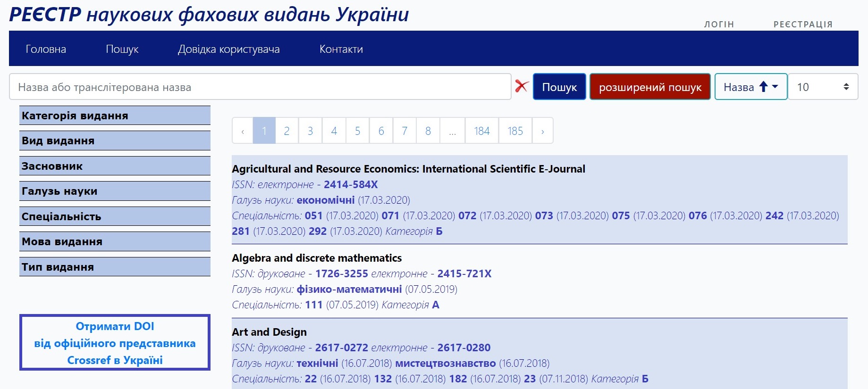Viewport: 868px width, 389px height.
Task: Click the Категорія А label
Action: tap(410, 305)
